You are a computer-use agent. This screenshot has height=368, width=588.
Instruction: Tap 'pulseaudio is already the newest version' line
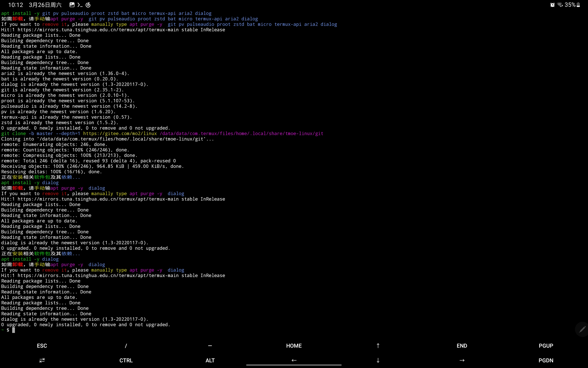(x=69, y=106)
